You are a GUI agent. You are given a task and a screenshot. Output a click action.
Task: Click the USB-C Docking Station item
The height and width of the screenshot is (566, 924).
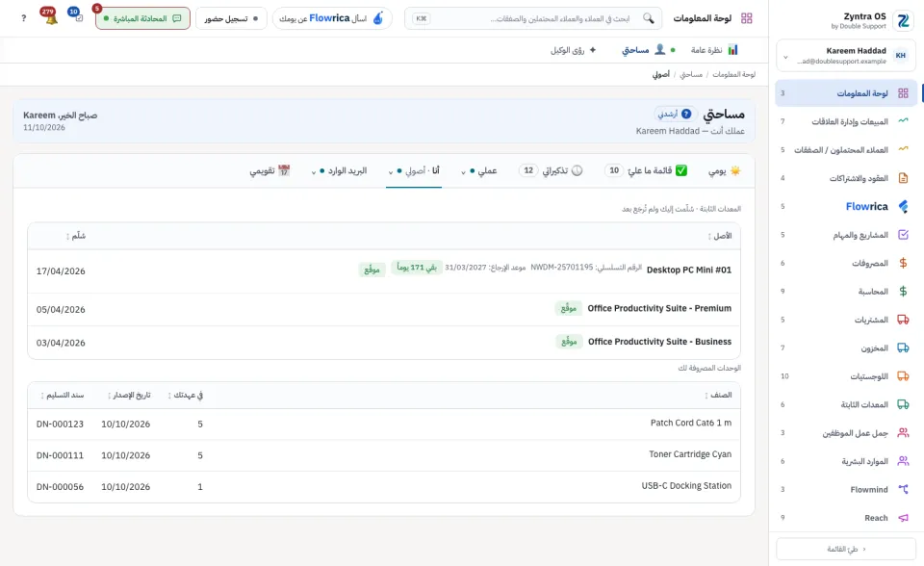686,486
